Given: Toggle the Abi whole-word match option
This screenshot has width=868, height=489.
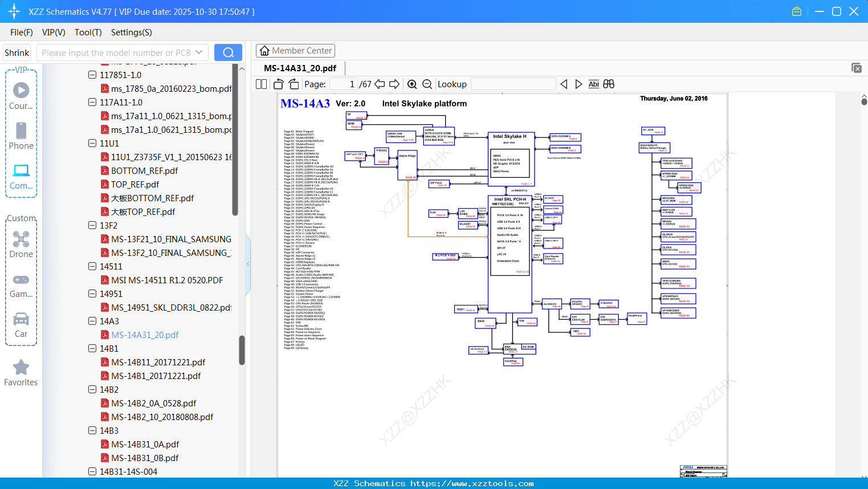Looking at the screenshot, I should [x=593, y=84].
